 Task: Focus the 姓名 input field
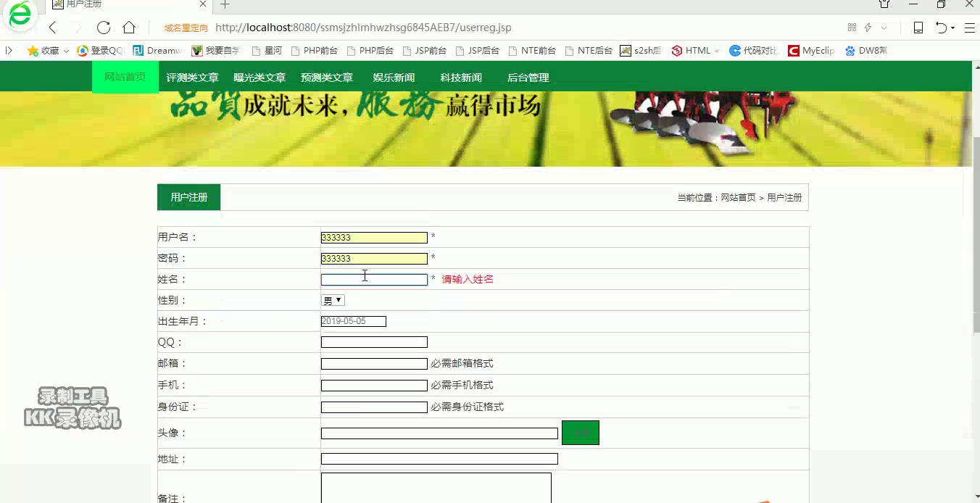[x=374, y=279]
